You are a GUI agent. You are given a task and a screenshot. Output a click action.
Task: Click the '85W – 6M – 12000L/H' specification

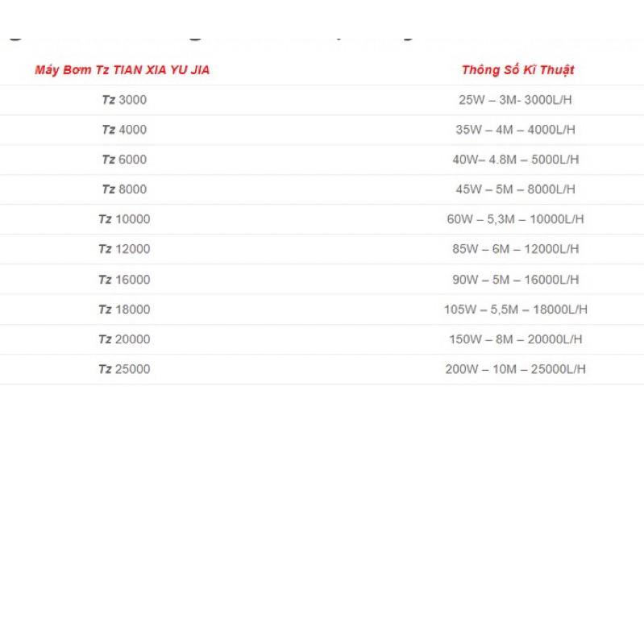516,249
